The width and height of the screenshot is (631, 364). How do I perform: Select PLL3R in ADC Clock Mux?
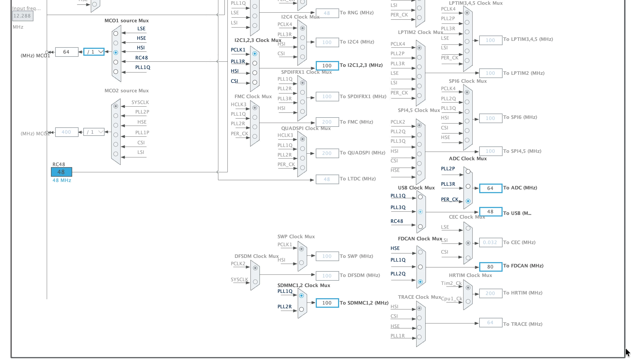468,186
